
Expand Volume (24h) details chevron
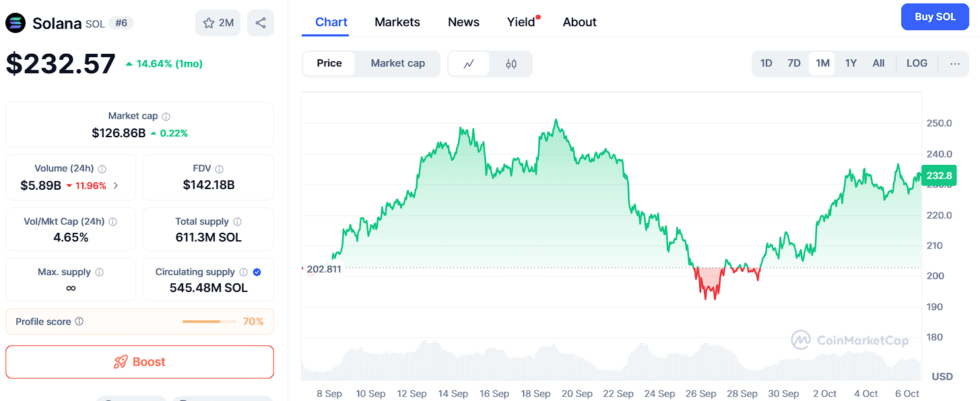tap(116, 186)
